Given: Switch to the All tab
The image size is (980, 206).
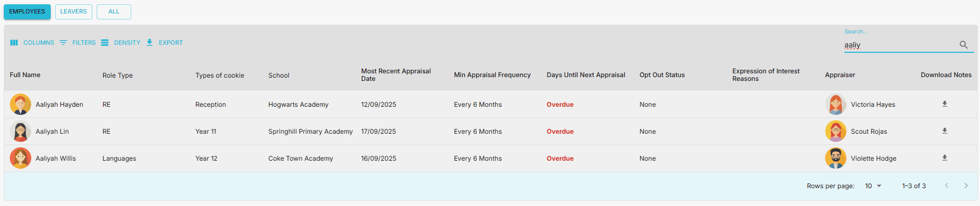Looking at the screenshot, I should coord(114,12).
